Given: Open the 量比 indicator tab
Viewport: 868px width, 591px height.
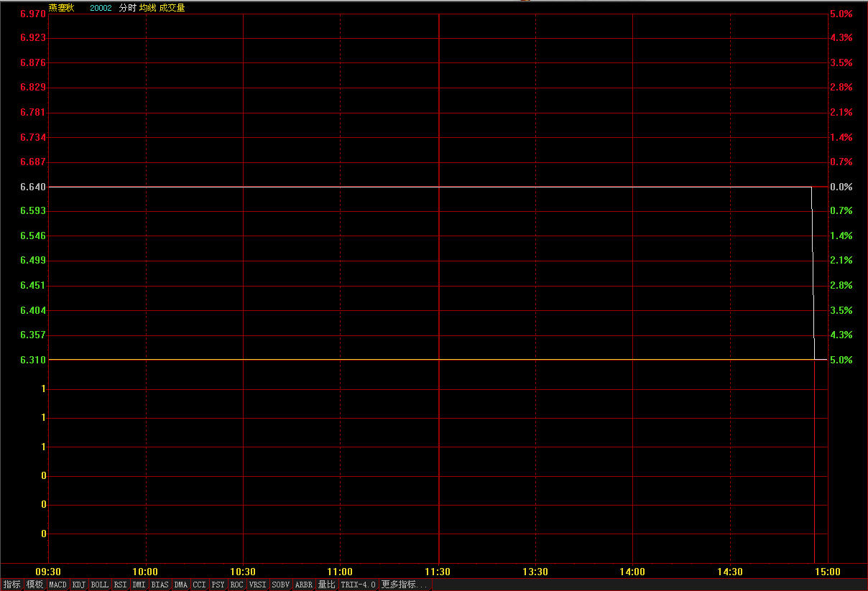Looking at the screenshot, I should pyautogui.click(x=326, y=585).
